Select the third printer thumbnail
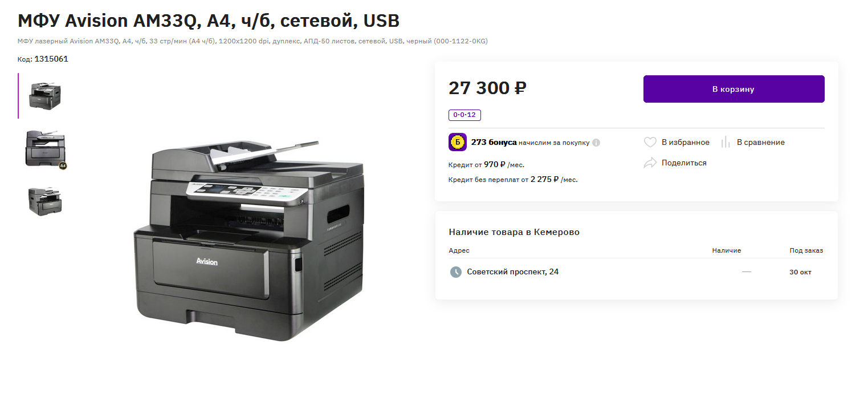Viewport: 868px width, 393px height. (x=45, y=201)
